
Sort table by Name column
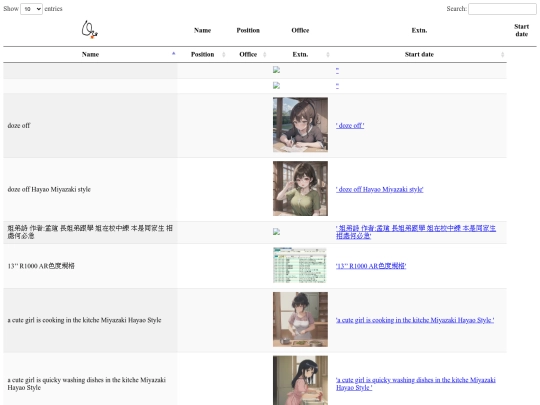pyautogui.click(x=90, y=54)
